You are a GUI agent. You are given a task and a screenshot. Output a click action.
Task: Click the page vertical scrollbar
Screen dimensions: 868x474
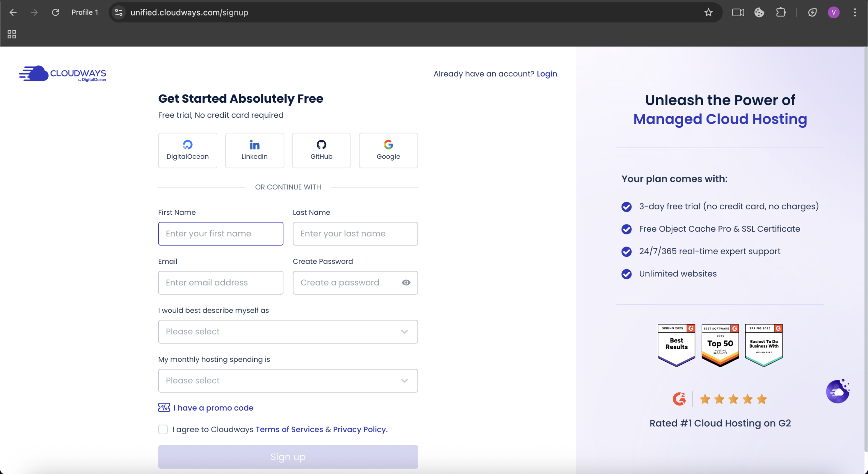point(866,249)
